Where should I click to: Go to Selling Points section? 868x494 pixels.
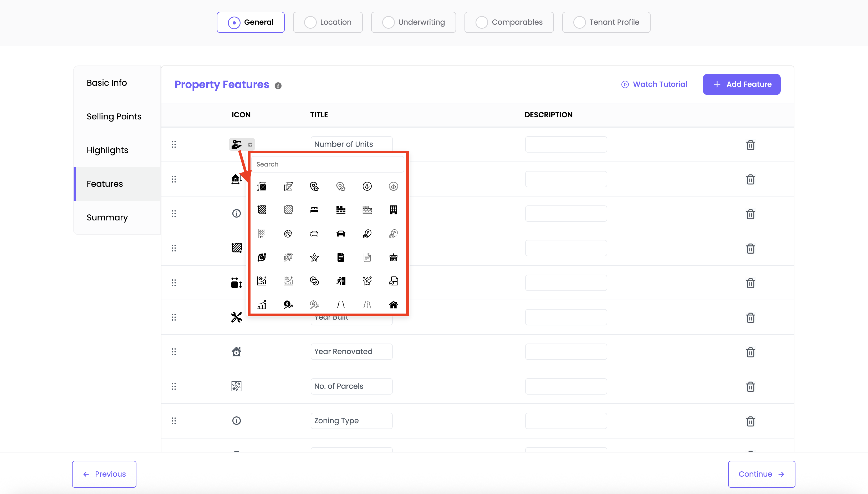[x=114, y=116]
